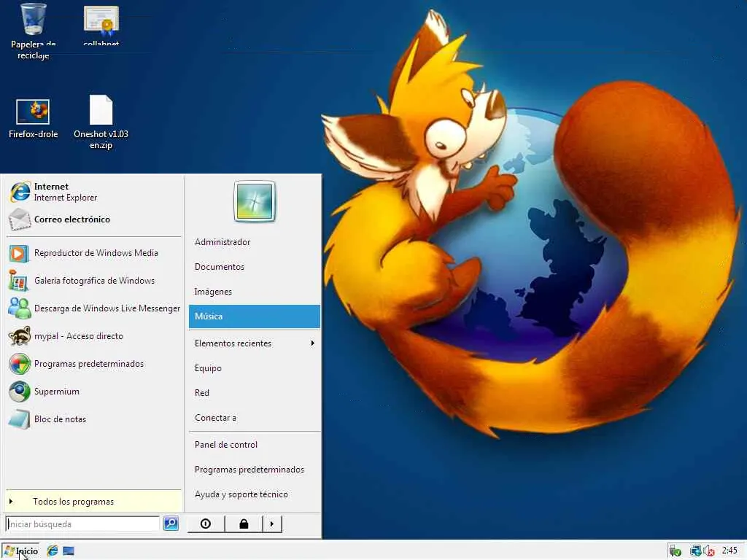Select Conectar a
This screenshot has height=560, width=747.
point(255,418)
